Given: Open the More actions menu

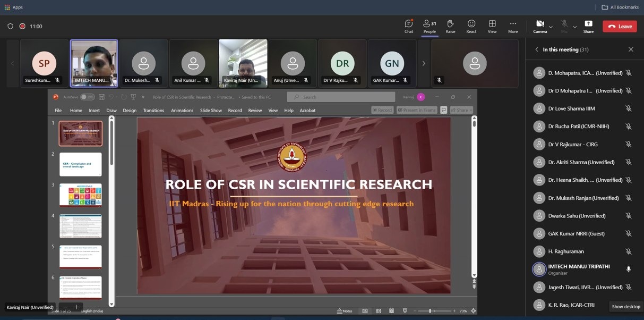Looking at the screenshot, I should (x=512, y=26).
